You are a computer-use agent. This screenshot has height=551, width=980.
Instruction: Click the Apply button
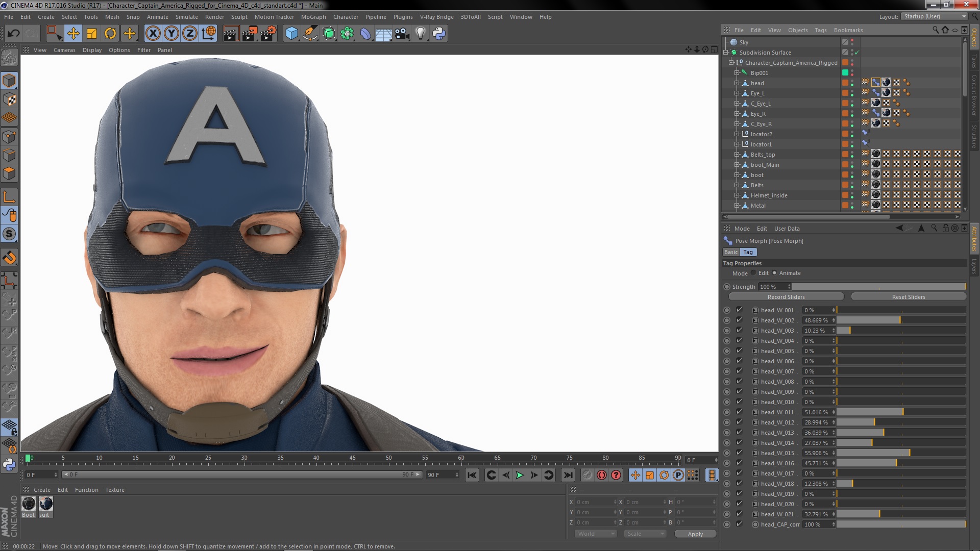pos(695,534)
